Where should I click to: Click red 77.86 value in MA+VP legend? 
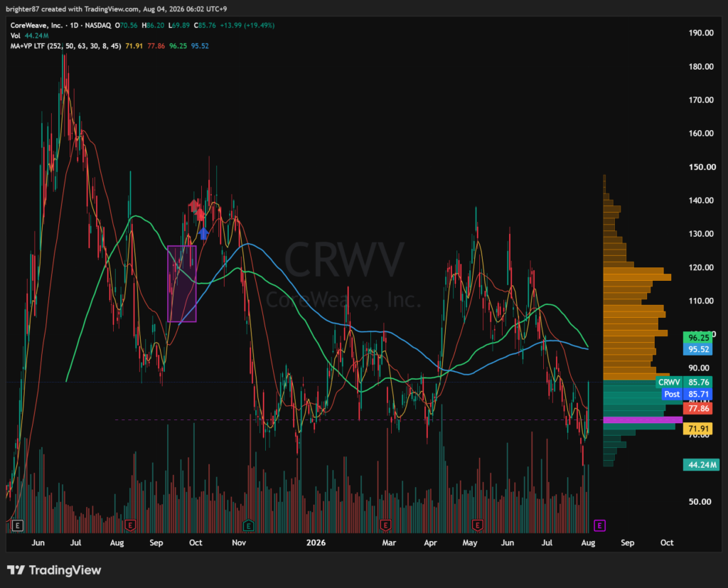tap(156, 46)
